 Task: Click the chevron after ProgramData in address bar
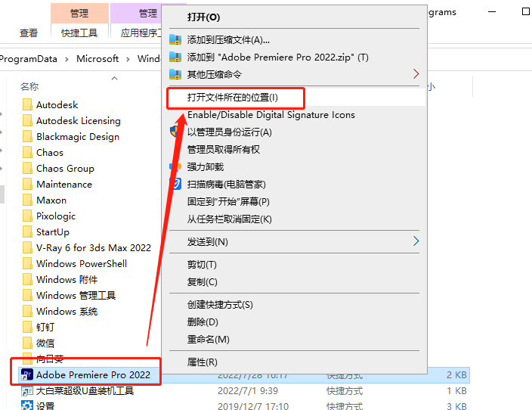point(66,59)
